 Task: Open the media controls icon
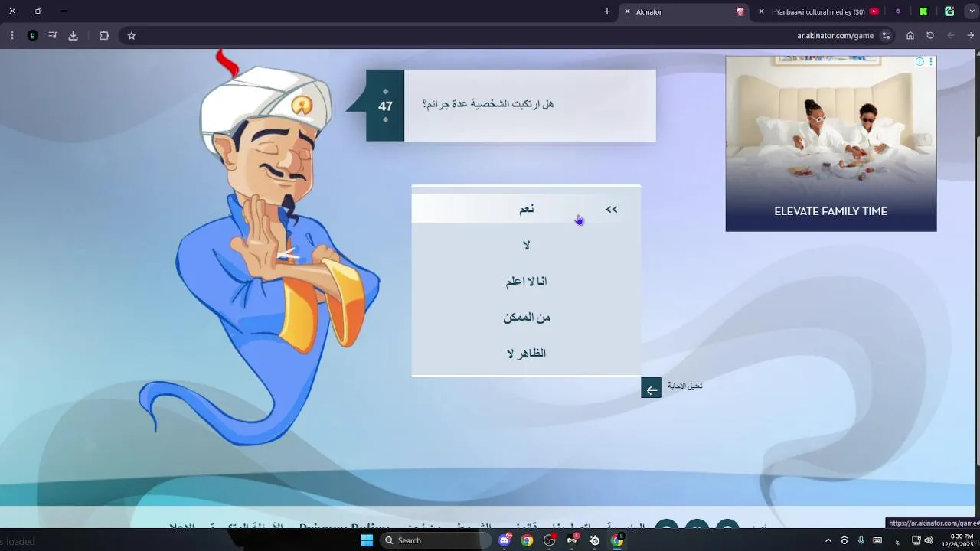53,35
